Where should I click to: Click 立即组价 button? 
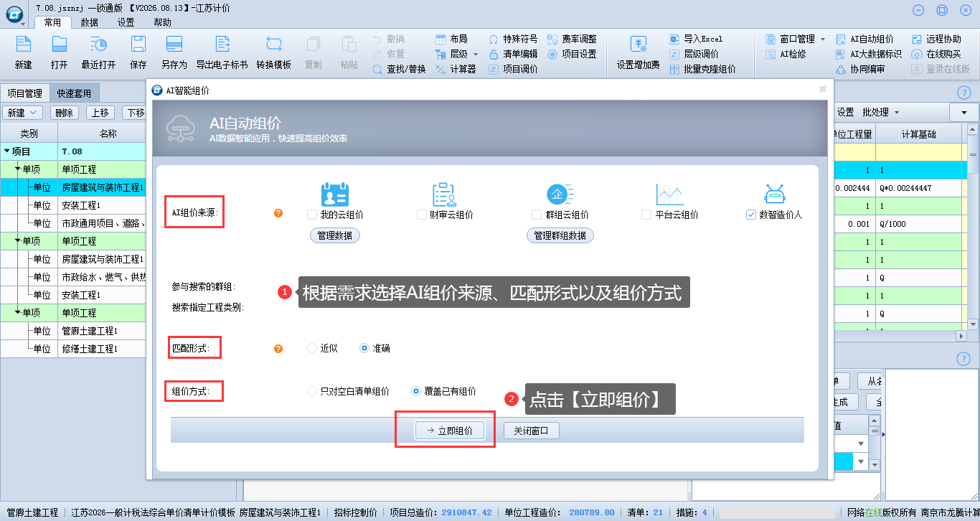(x=450, y=431)
